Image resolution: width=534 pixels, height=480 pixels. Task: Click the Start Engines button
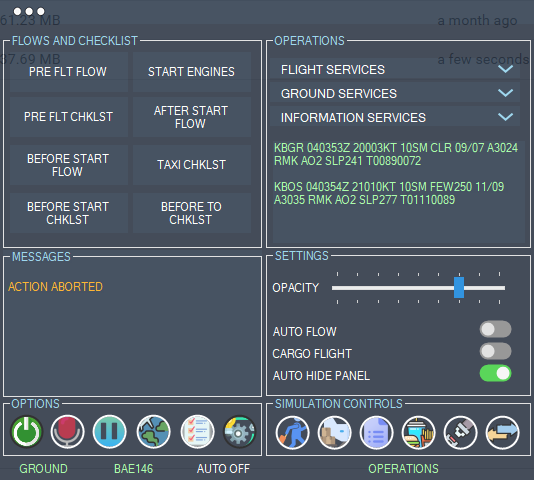coord(192,72)
